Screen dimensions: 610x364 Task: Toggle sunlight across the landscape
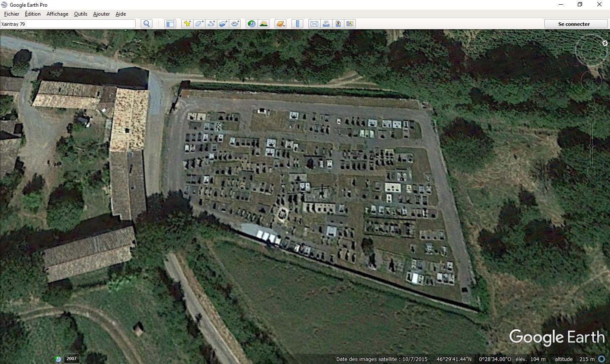tap(263, 24)
